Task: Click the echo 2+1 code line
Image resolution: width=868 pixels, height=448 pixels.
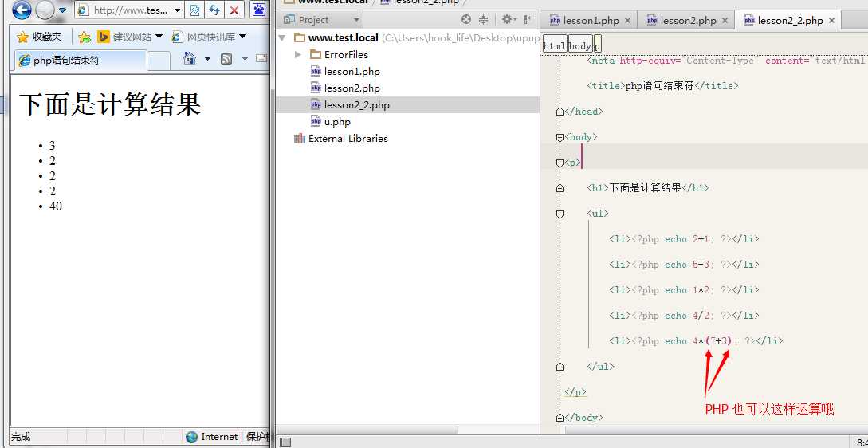Action: tap(684, 239)
